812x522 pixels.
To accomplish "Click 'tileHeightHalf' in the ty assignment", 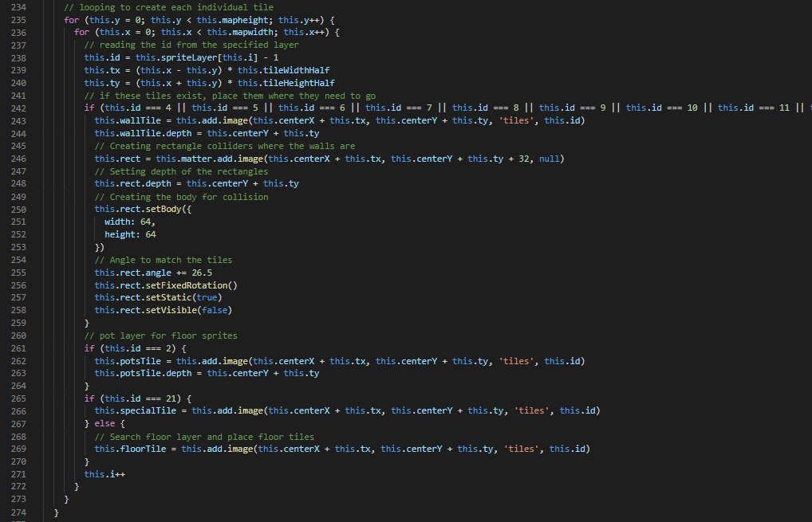I will coord(299,83).
